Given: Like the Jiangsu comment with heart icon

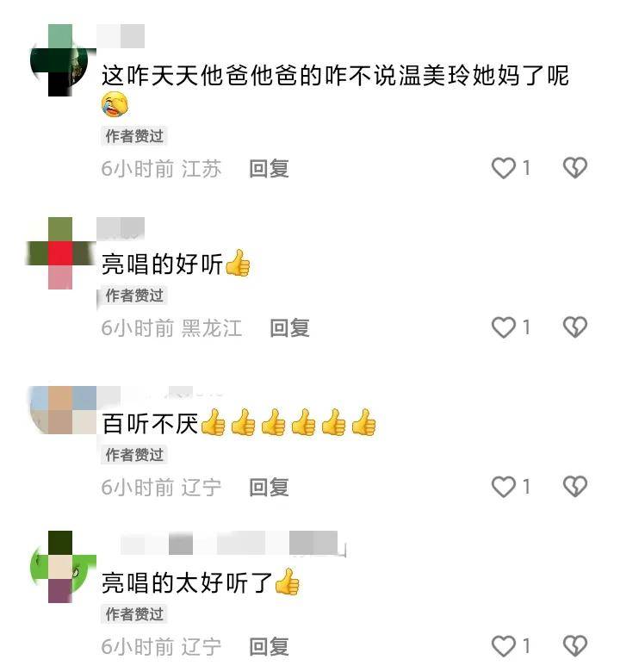Looking at the screenshot, I should 504,168.
